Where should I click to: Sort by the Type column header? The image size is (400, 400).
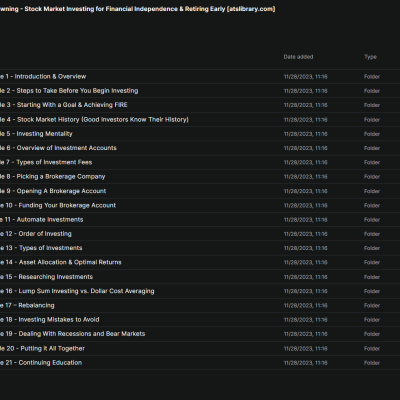pyautogui.click(x=370, y=57)
